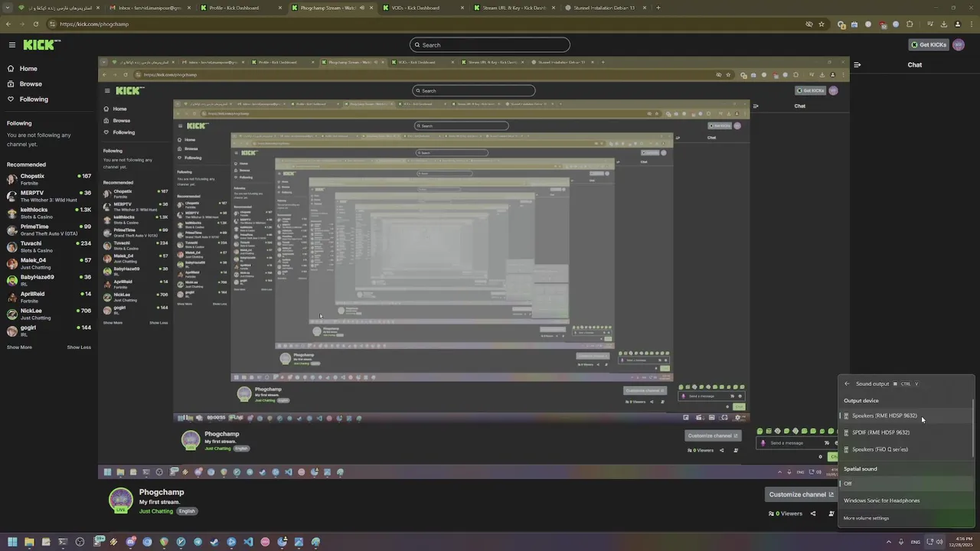The width and height of the screenshot is (980, 551).
Task: Open Tuvachi recommended channel
Action: 49,246
